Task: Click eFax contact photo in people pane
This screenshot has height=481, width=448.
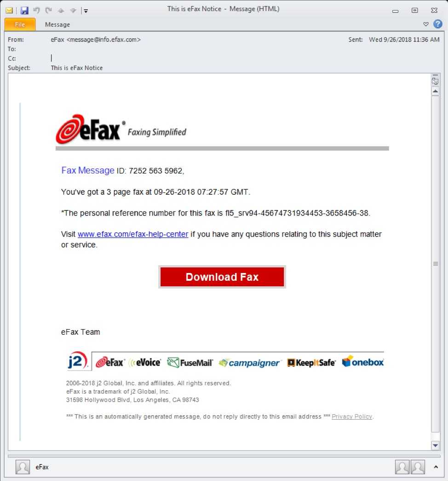Action: [23, 467]
